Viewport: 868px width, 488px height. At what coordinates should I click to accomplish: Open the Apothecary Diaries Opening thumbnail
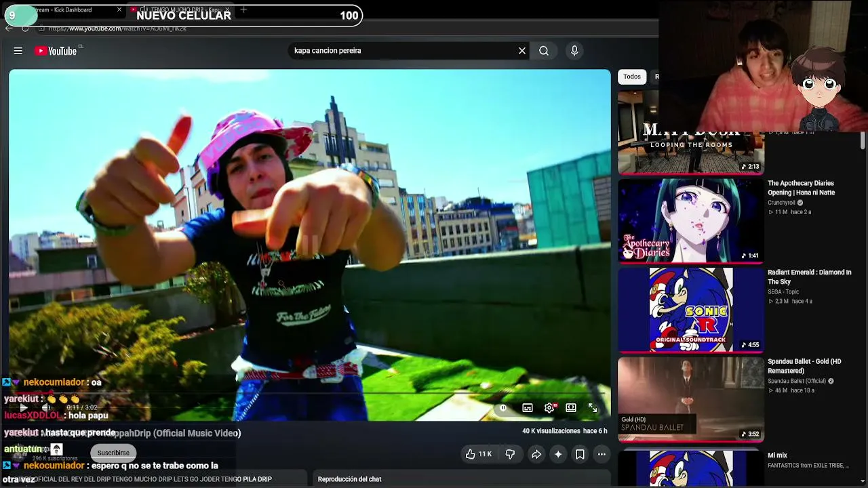pyautogui.click(x=691, y=220)
